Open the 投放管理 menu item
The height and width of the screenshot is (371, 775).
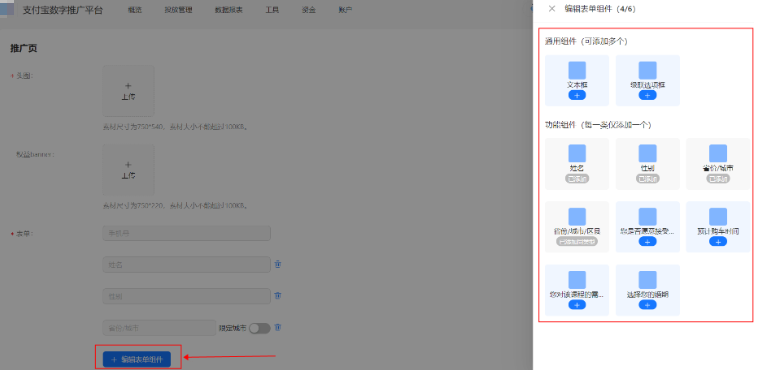178,10
